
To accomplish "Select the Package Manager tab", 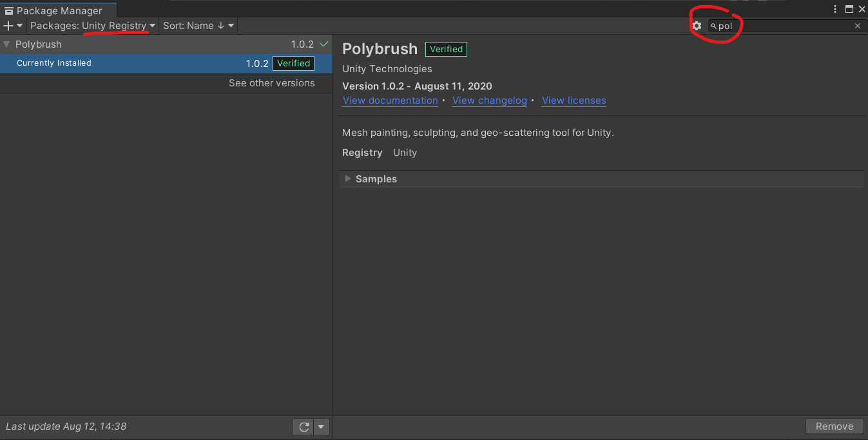I will 58,10.
